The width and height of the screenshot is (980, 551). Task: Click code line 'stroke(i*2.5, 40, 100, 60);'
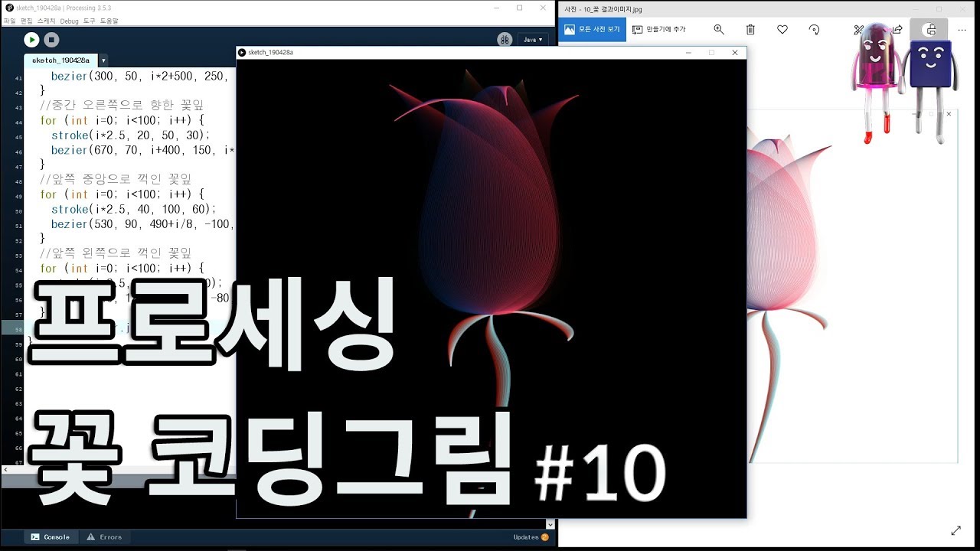coord(134,209)
